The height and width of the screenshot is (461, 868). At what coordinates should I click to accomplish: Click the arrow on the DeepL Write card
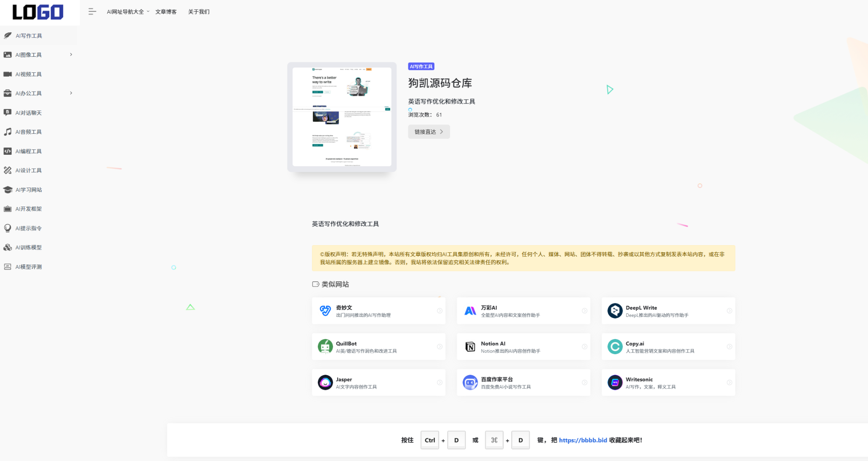pyautogui.click(x=730, y=311)
